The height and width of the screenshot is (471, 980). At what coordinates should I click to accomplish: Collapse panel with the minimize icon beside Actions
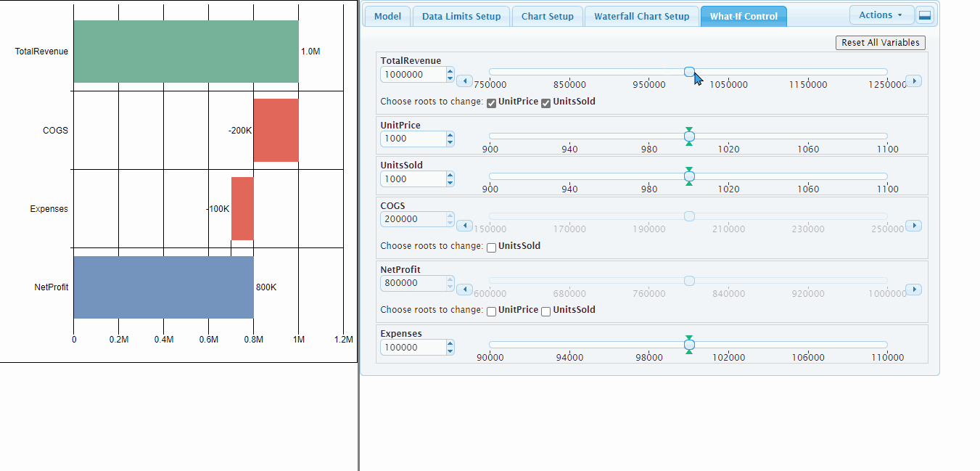pyautogui.click(x=924, y=15)
